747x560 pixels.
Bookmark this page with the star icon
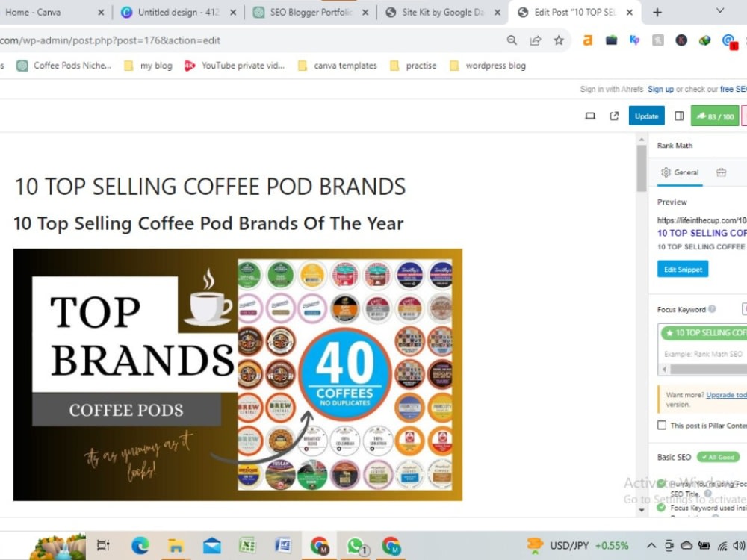[x=559, y=40]
